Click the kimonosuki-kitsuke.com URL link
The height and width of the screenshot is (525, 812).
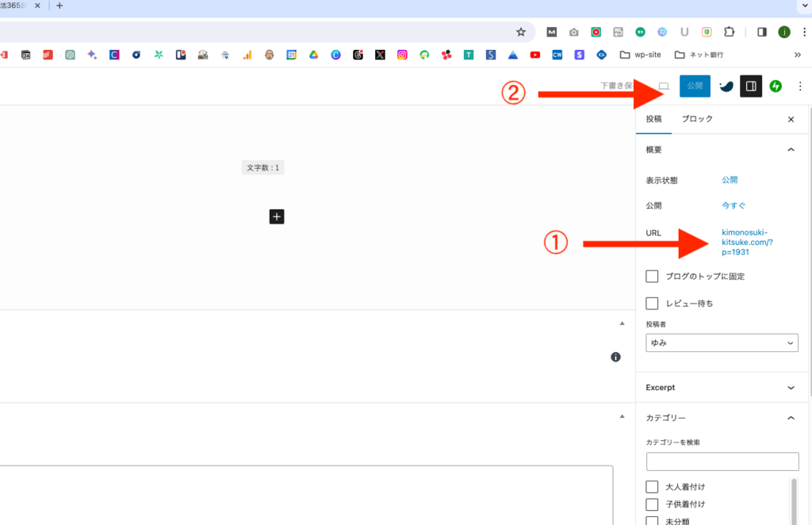pyautogui.click(x=744, y=242)
